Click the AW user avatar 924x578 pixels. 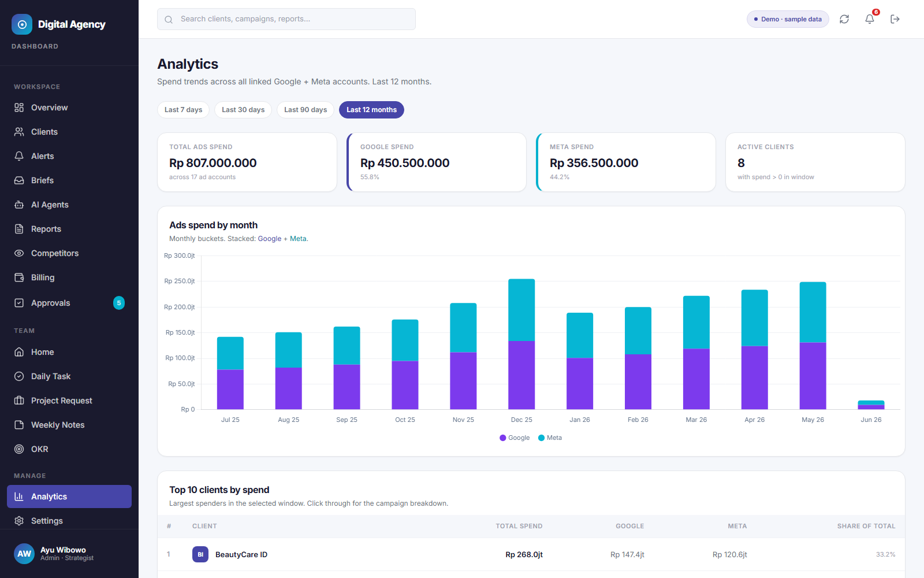(x=24, y=554)
